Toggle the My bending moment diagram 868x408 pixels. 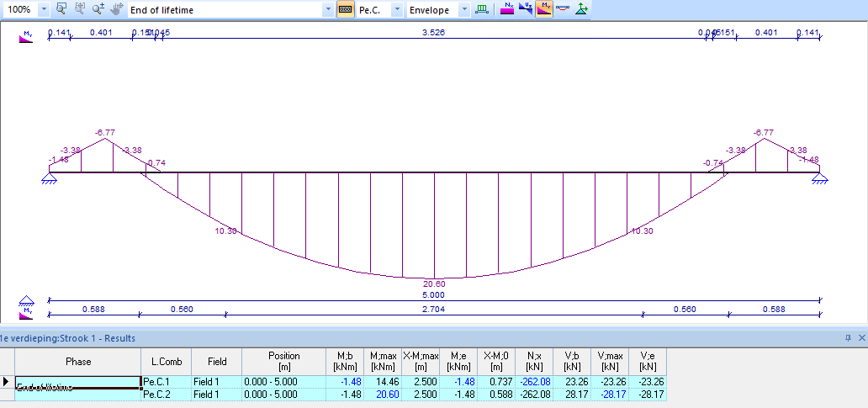point(544,9)
